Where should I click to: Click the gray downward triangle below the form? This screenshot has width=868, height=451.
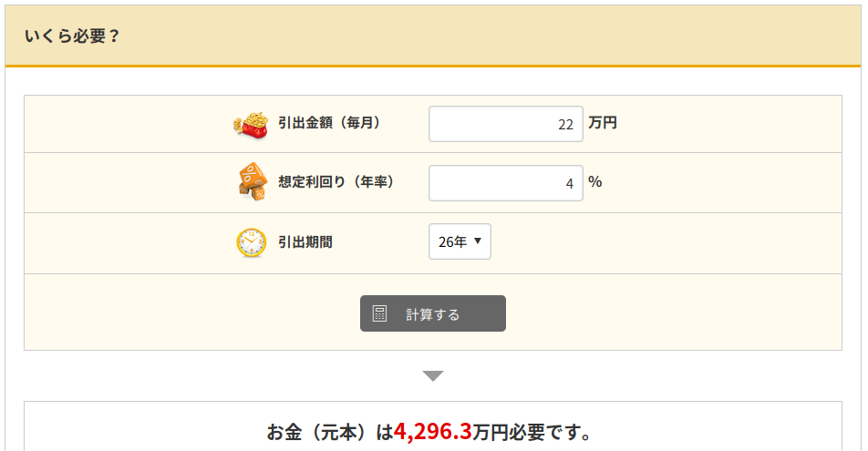(433, 376)
